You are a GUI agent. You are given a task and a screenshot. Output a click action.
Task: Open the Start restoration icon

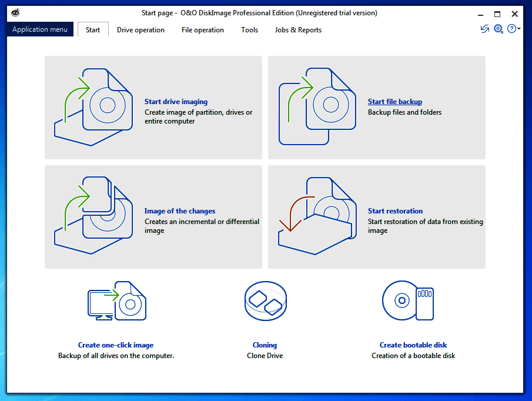tap(317, 216)
